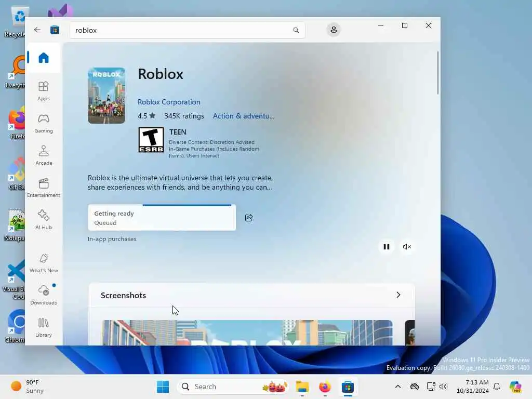The height and width of the screenshot is (399, 532).
Task: Open the Home tab in sidebar
Action: (x=44, y=58)
